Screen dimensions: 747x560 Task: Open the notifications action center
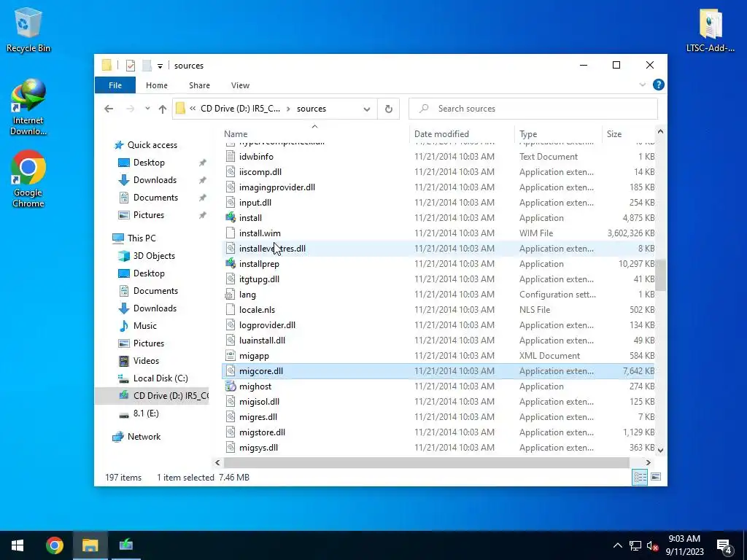click(x=724, y=546)
